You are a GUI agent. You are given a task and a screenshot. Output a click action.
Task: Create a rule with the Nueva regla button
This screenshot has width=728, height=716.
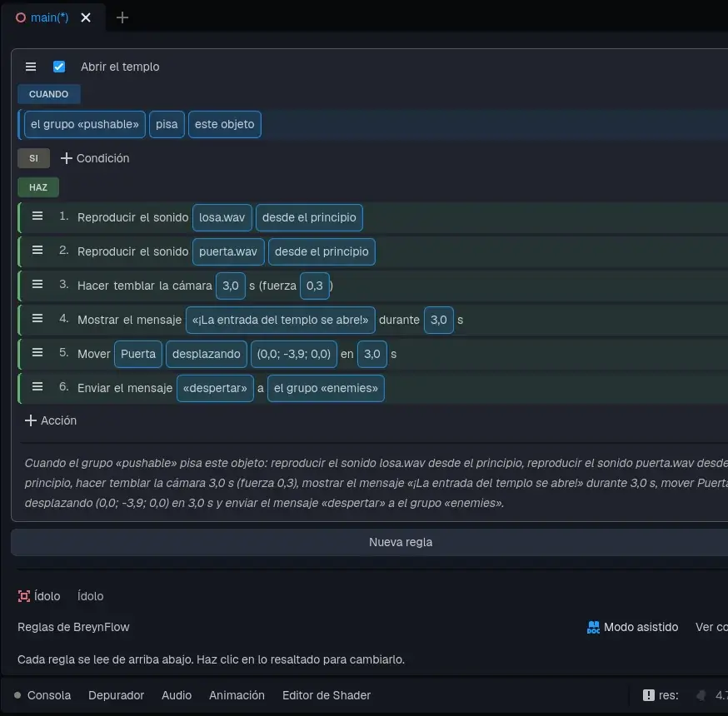point(401,542)
